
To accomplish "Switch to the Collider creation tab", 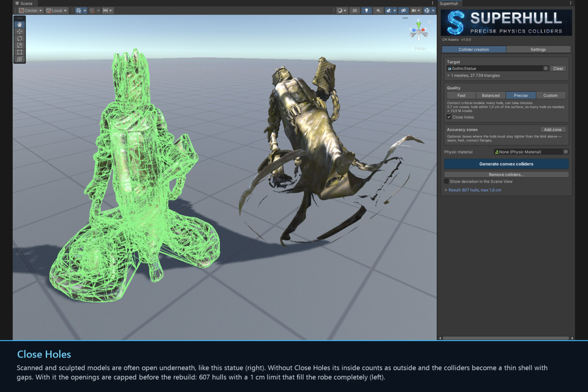I will point(474,49).
